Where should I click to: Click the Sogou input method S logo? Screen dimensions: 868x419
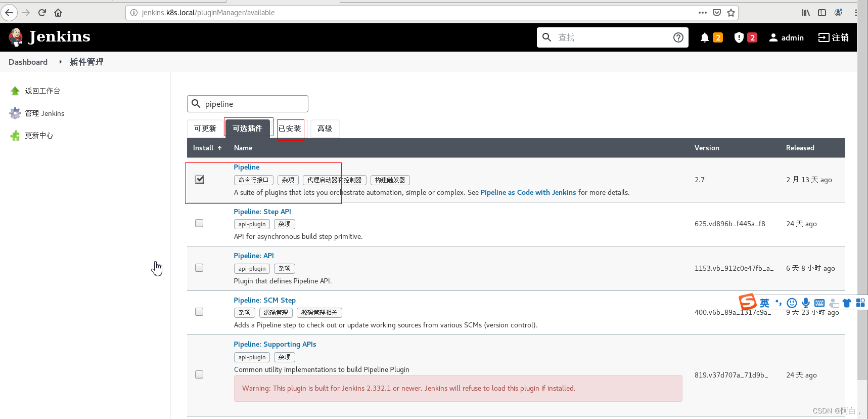748,302
